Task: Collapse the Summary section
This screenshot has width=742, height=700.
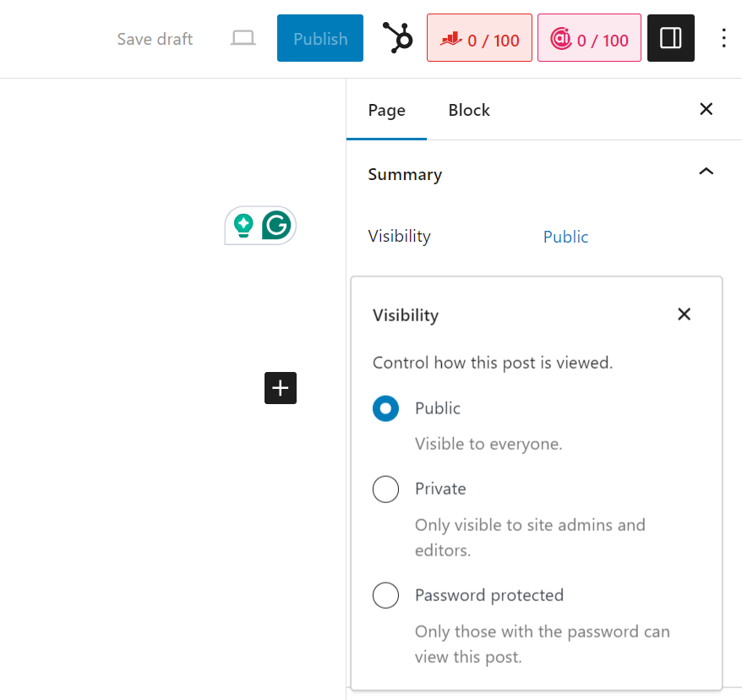Action: coord(706,172)
